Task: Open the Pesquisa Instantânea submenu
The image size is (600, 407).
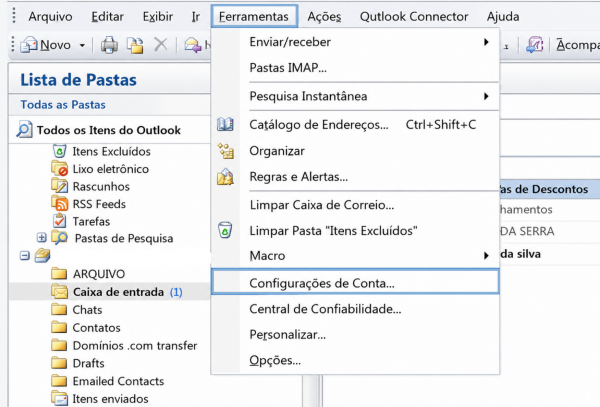Action: pyautogui.click(x=355, y=96)
